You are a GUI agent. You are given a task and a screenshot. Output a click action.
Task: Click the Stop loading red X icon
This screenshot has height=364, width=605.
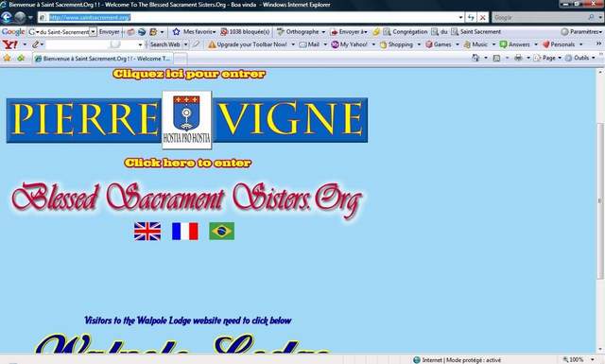coord(483,17)
